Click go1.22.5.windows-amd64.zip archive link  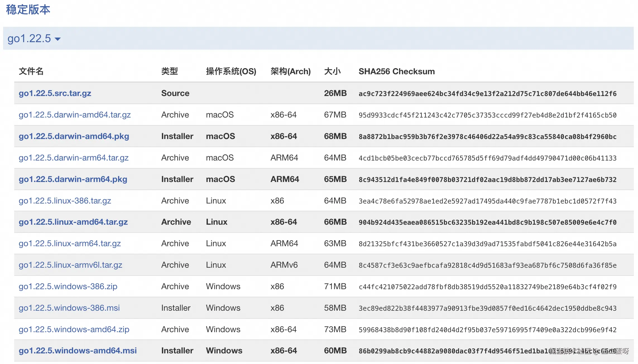(x=74, y=329)
